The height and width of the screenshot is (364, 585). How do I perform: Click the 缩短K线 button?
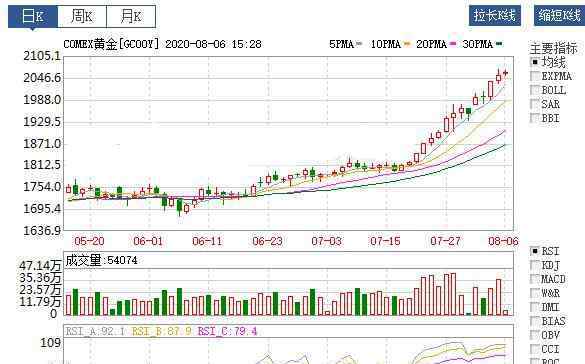tap(559, 16)
